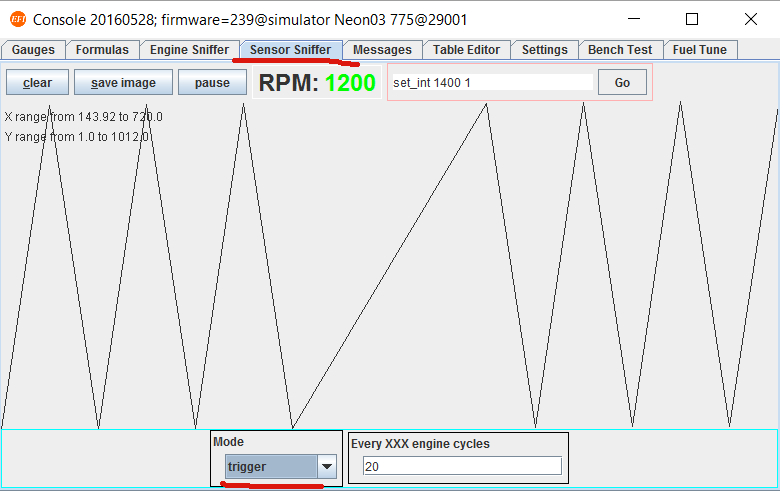Maximize the Console window
The height and width of the screenshot is (491, 780).
point(692,19)
